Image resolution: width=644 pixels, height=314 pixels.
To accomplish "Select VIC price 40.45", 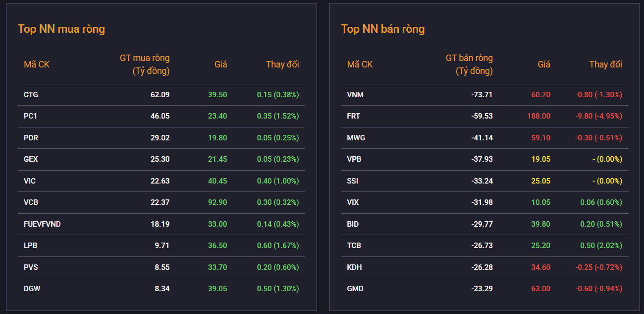I will pos(217,181).
